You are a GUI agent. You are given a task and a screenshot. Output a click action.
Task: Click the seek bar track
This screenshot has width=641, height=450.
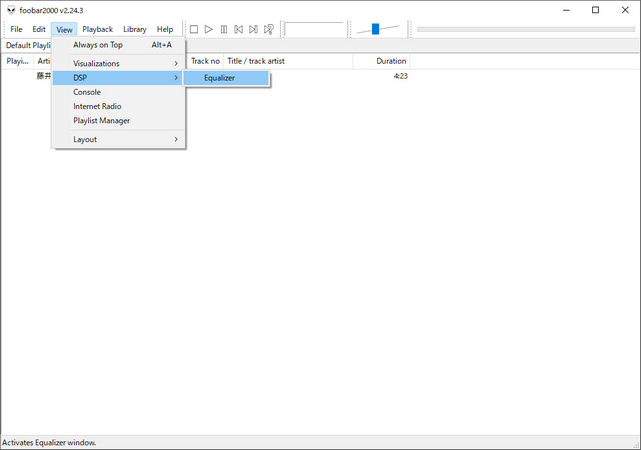click(526, 29)
